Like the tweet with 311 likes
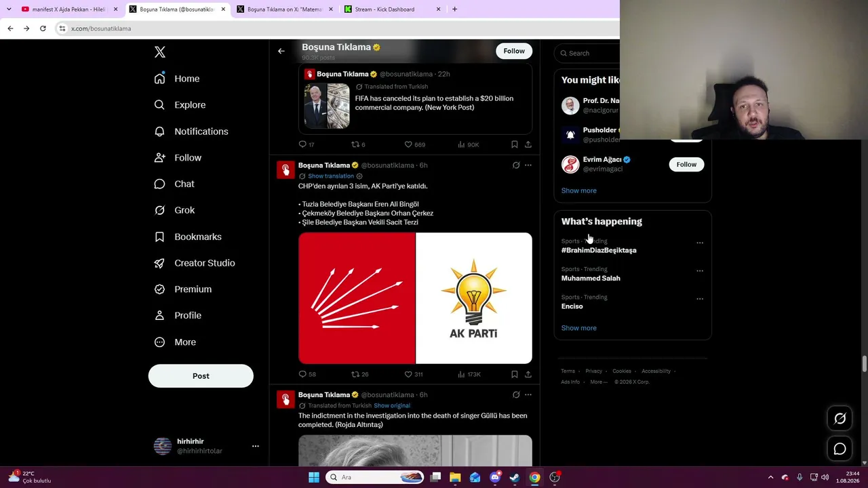The image size is (868, 488). coord(414,374)
